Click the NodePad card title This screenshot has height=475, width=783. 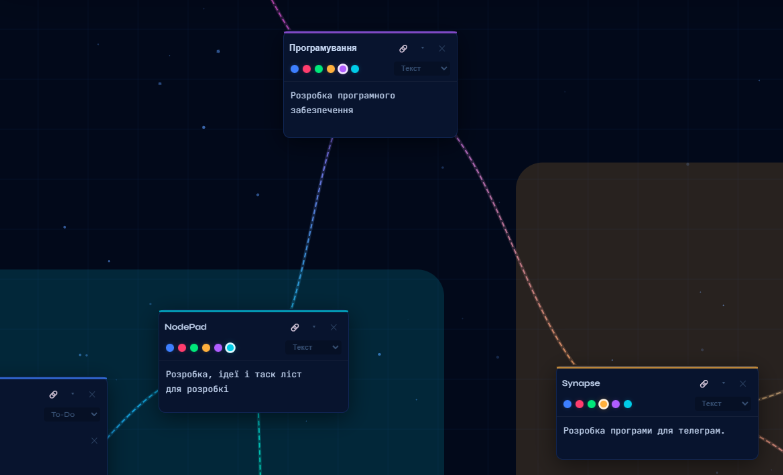click(x=185, y=327)
